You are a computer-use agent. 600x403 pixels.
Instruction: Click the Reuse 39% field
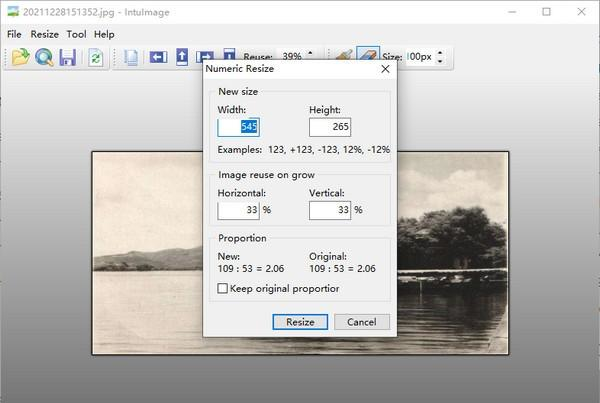[292, 56]
